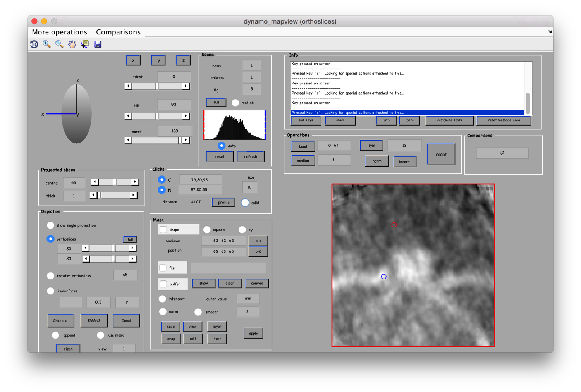Click the band values input field
Viewport: 581px width, 392px height.
pos(334,146)
